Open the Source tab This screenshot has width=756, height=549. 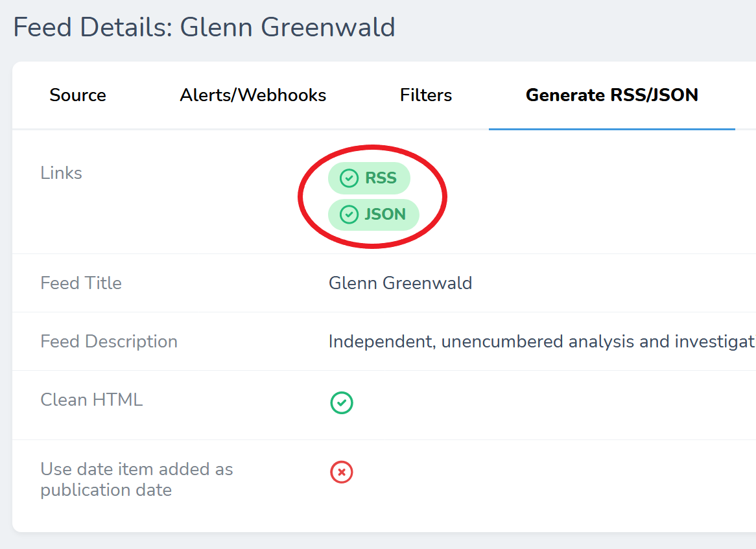78,95
